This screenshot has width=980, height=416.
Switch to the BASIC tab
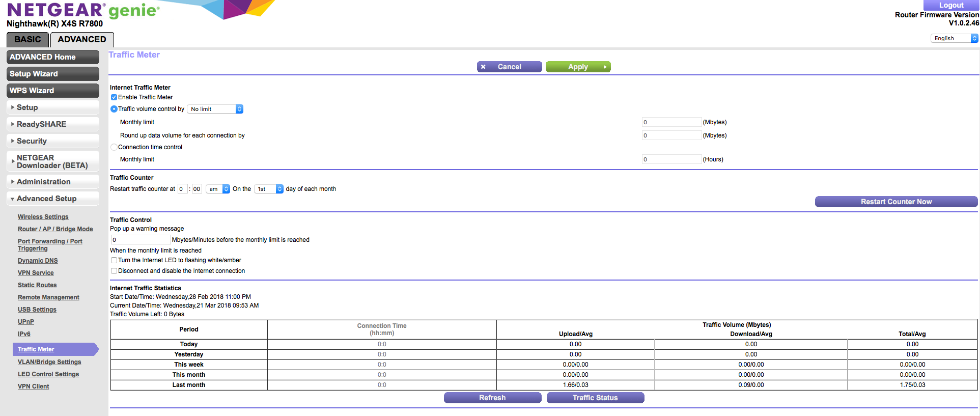(x=27, y=39)
